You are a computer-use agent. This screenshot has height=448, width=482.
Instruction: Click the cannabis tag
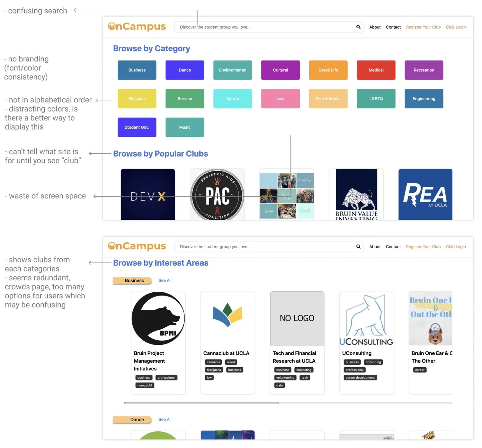click(213, 362)
